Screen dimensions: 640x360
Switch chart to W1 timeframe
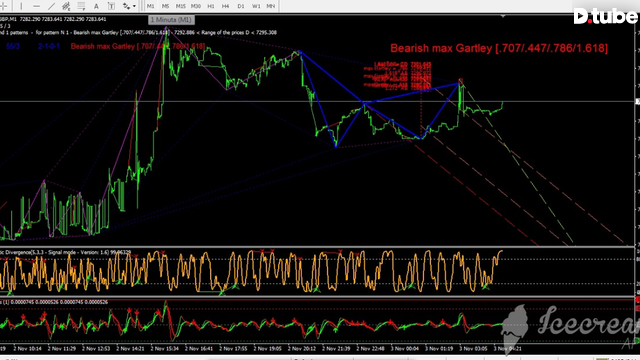click(x=256, y=6)
